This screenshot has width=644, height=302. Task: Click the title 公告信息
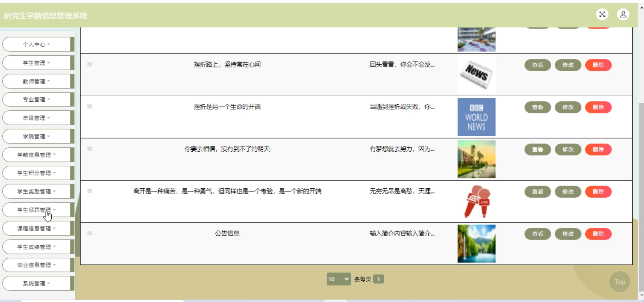227,233
